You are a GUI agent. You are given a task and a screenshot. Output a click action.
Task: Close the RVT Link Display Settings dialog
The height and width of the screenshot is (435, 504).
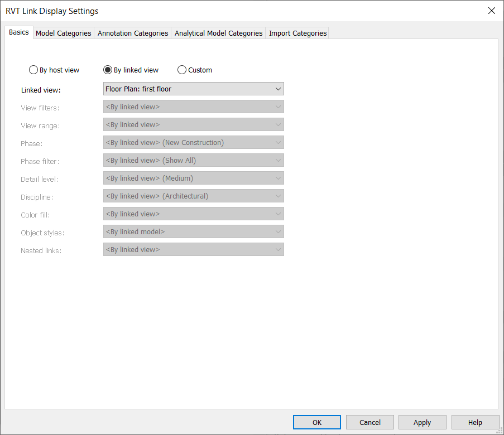coord(492,11)
